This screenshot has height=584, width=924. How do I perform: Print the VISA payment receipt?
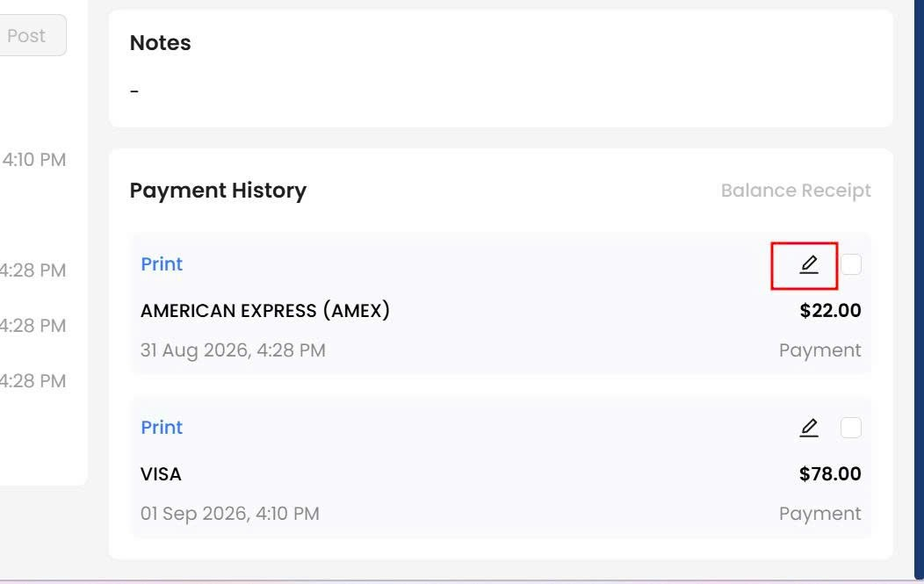162,428
